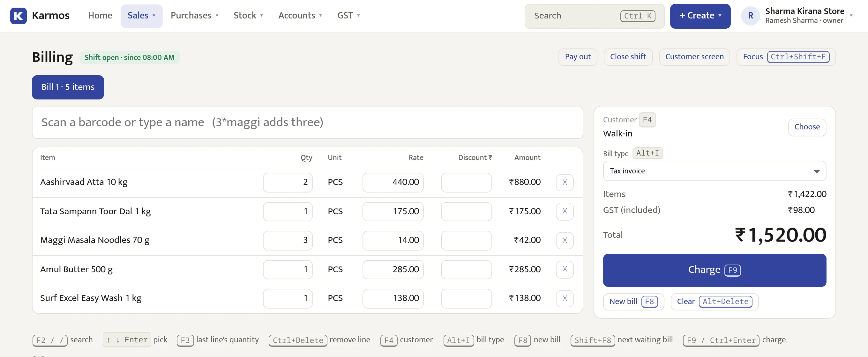This screenshot has height=357, width=868.
Task: Click the F4 shortcut badge beside Customer
Action: tap(647, 120)
